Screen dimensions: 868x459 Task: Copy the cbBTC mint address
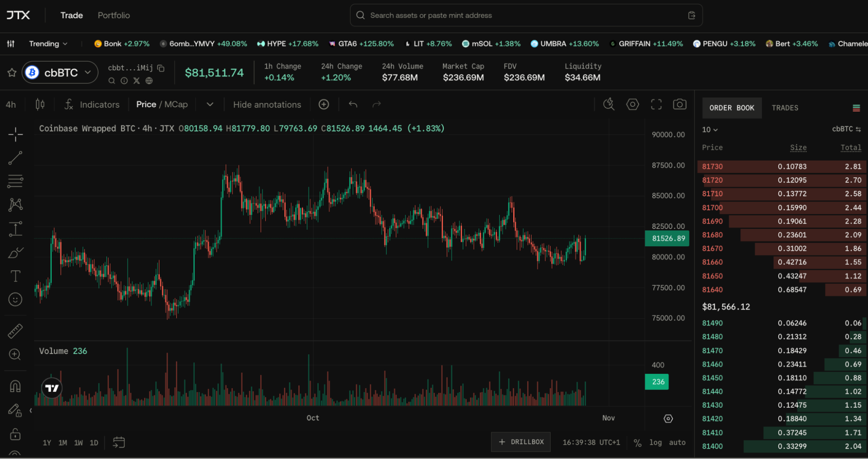161,68
